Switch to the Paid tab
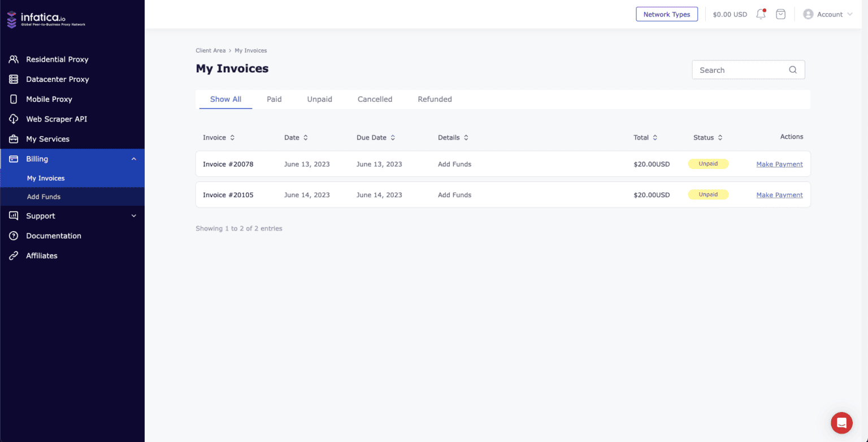 pyautogui.click(x=274, y=99)
